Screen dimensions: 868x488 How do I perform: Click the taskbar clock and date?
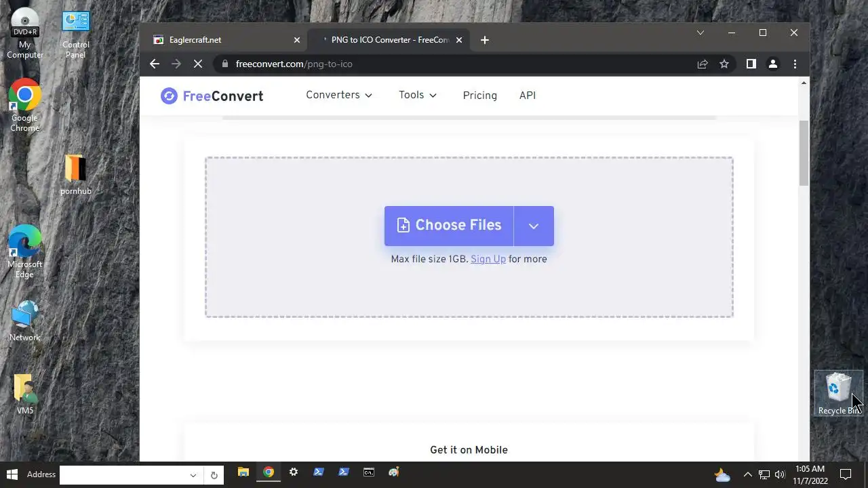[x=810, y=474]
